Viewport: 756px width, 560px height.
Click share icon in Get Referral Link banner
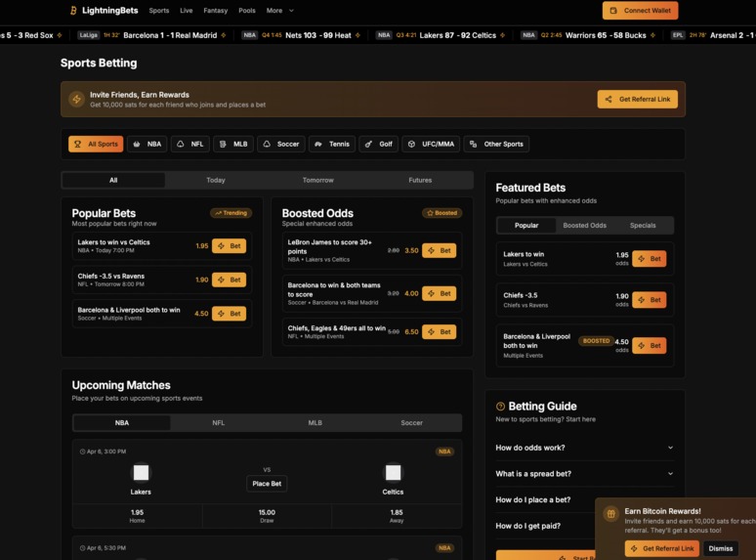pyautogui.click(x=609, y=99)
